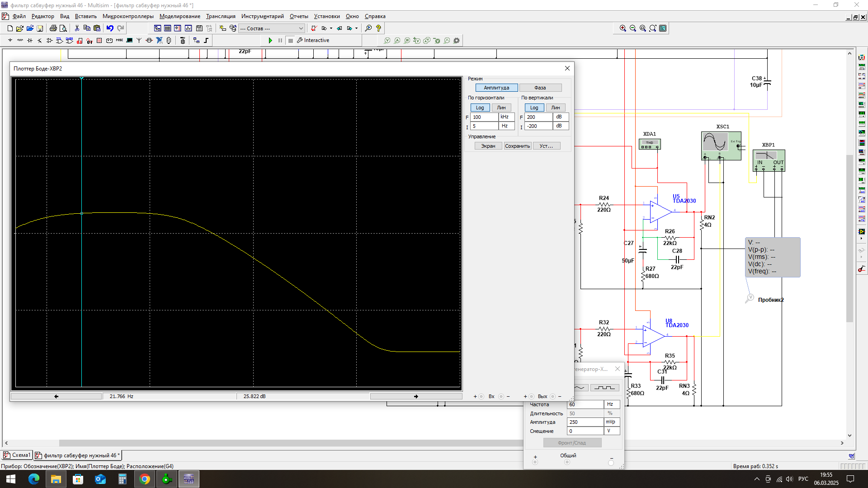Click the Place Transistor component icon
Image resolution: width=868 pixels, height=488 pixels.
tap(40, 40)
